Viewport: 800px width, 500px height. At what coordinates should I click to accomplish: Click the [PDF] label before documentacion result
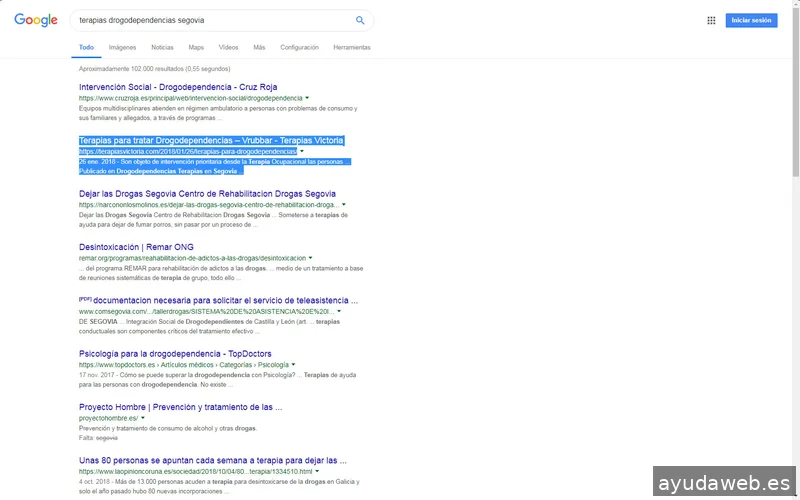(x=85, y=299)
